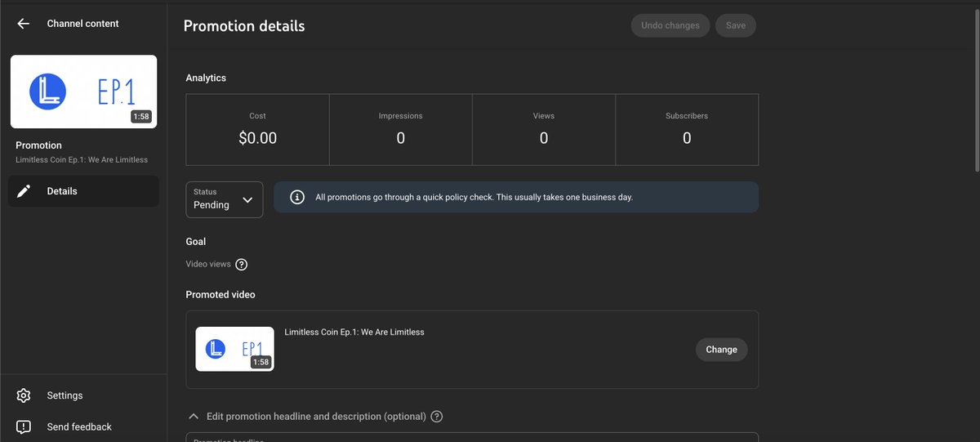Click Channel content link at top left

pyautogui.click(x=83, y=24)
